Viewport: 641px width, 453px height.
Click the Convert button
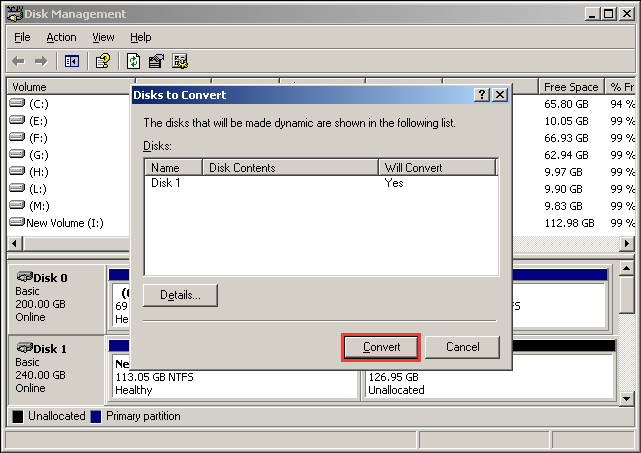coord(381,347)
